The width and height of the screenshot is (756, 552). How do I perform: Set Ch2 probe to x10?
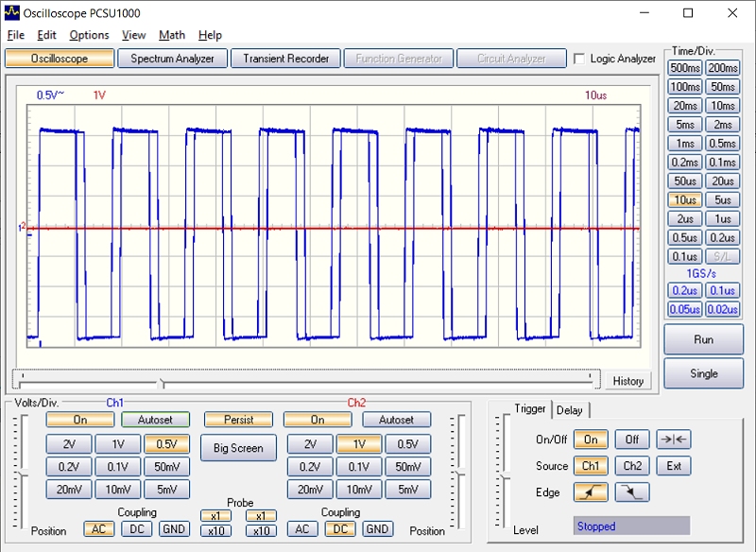(x=261, y=531)
